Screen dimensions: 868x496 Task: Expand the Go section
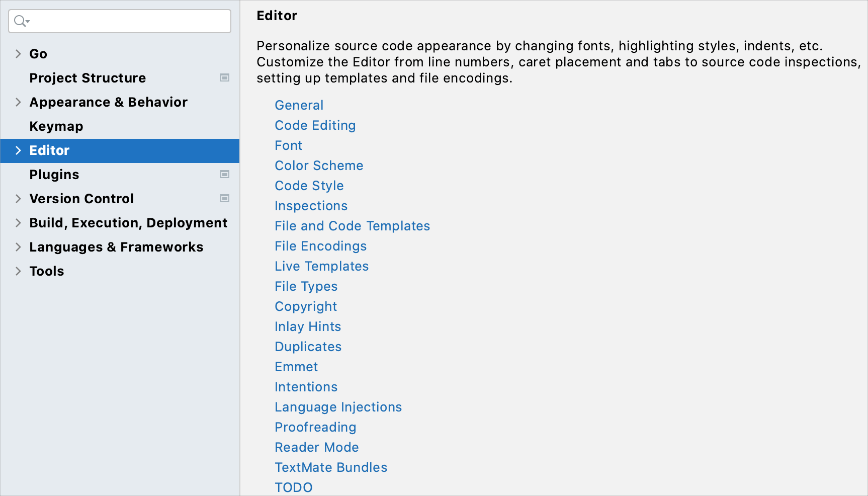tap(18, 54)
